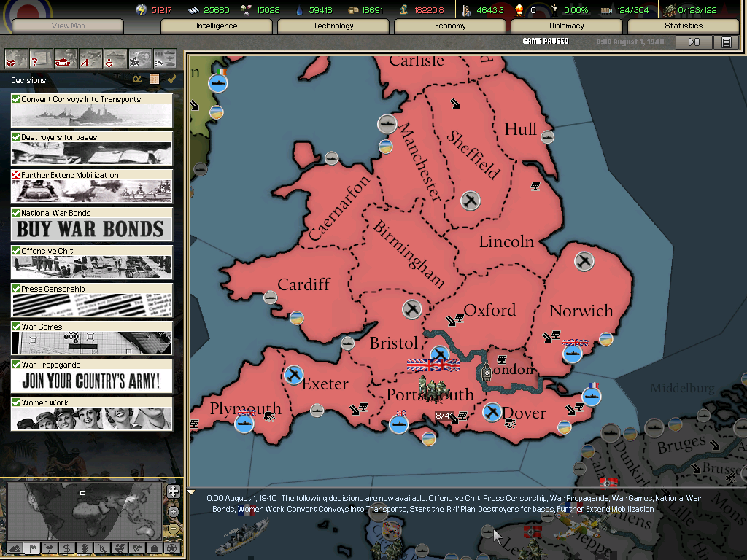747x560 pixels.
Task: Click the four-arrow move button by the minimap
Action: click(174, 491)
